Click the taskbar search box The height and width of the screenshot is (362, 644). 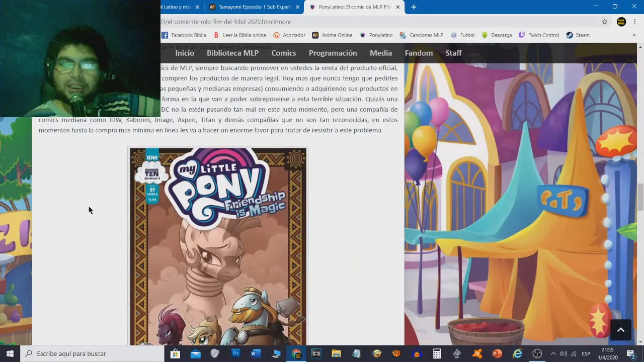(x=93, y=353)
